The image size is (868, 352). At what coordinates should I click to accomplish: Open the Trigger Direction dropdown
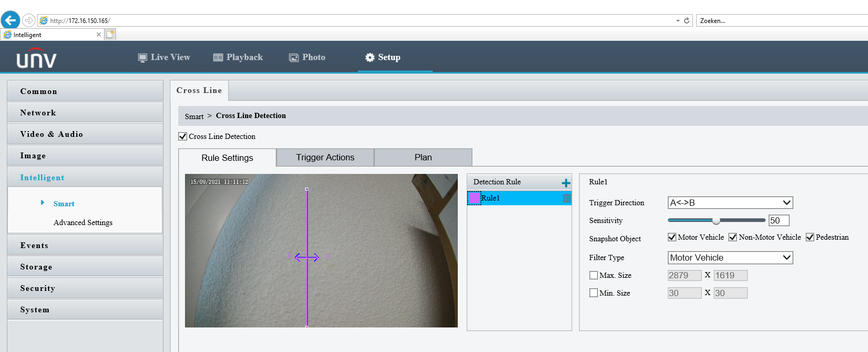point(730,203)
